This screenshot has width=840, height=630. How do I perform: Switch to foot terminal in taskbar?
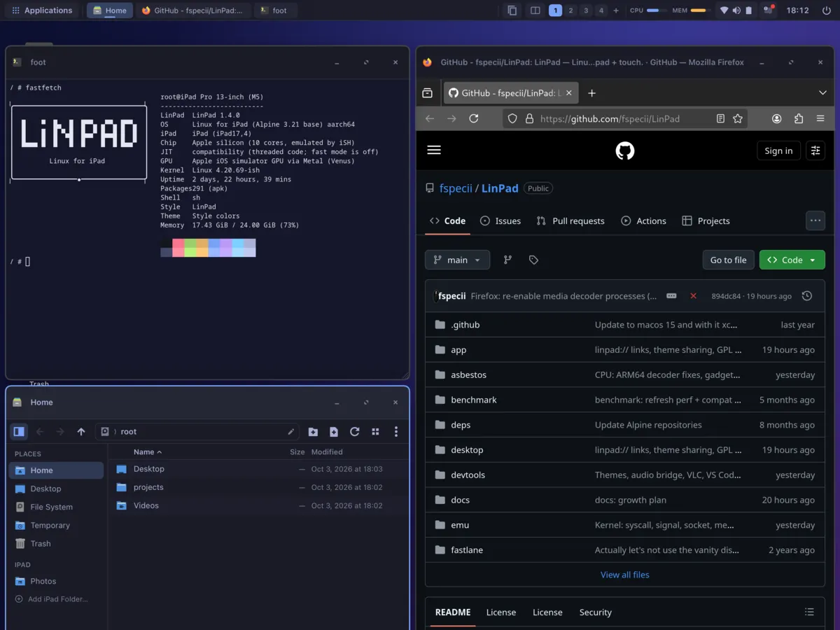coord(274,10)
